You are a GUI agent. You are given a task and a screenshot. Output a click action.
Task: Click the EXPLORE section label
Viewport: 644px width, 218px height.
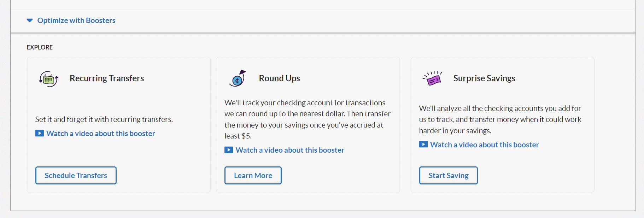40,47
